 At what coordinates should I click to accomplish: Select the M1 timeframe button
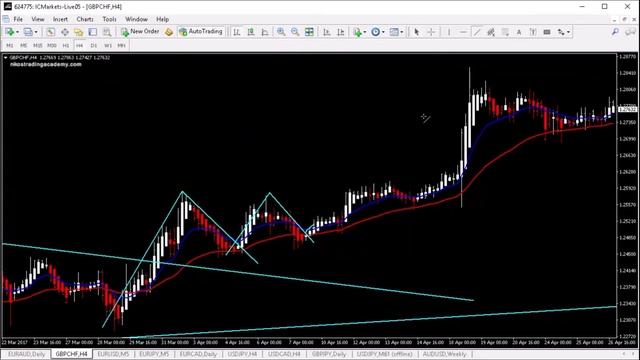10,45
